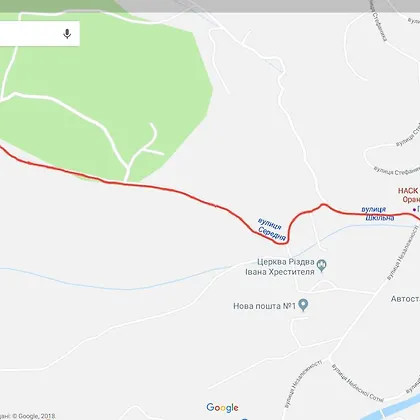Image resolution: width=420 pixels, height=420 pixels.
Task: Click the Автостанція place label
Action: click(x=405, y=299)
